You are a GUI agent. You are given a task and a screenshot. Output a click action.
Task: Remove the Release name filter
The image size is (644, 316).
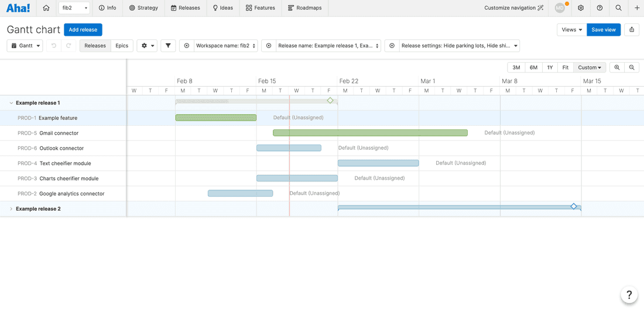[269, 46]
